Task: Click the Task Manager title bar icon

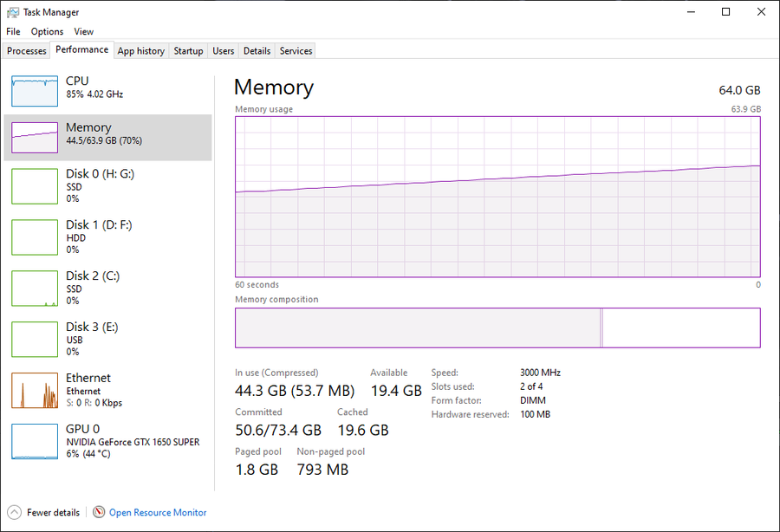Action: point(13,12)
